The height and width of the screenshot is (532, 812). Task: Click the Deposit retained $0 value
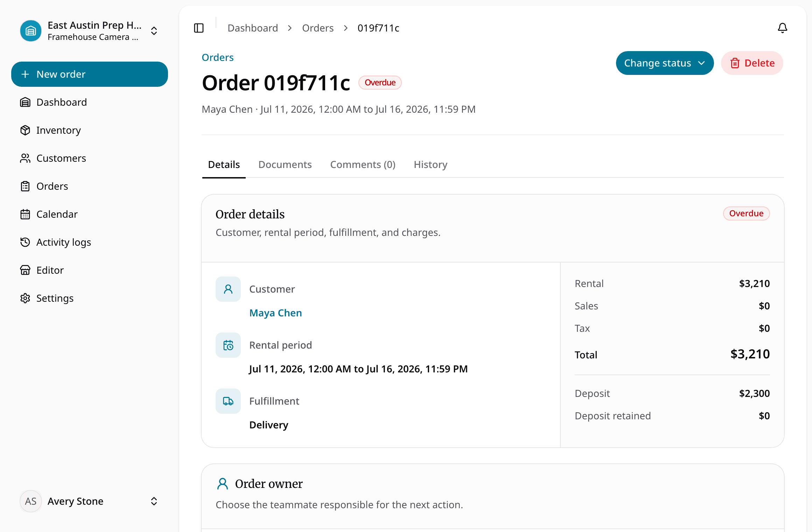[764, 416]
